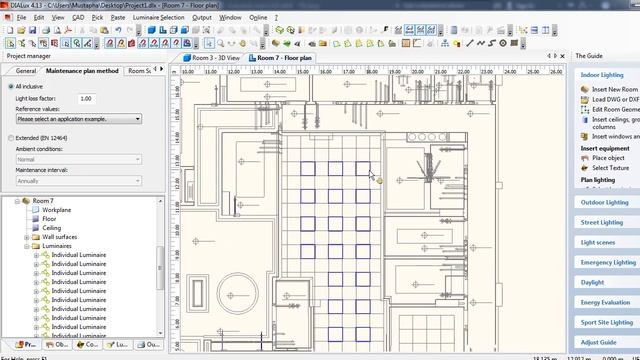Expand the Wall surfaces tree node
The width and height of the screenshot is (640, 360).
click(x=27, y=237)
